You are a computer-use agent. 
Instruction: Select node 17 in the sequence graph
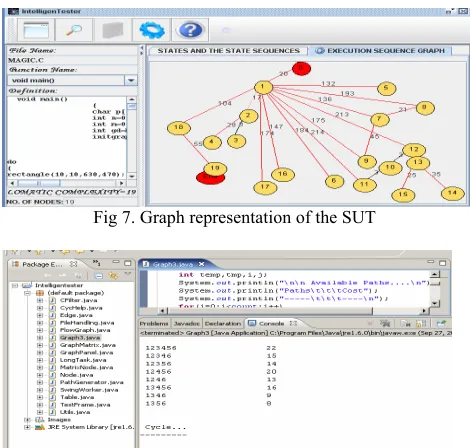click(265, 187)
